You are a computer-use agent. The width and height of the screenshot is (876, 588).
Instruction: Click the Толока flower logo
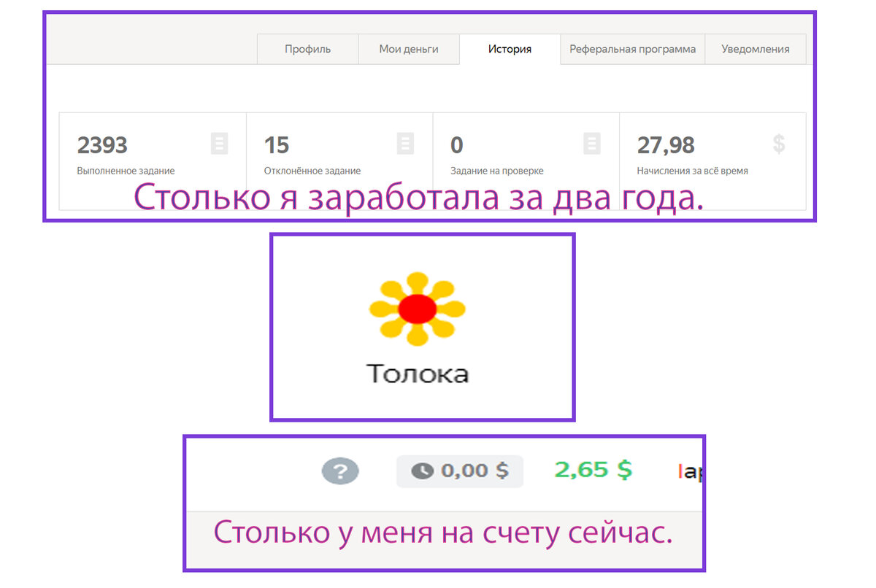(417, 309)
